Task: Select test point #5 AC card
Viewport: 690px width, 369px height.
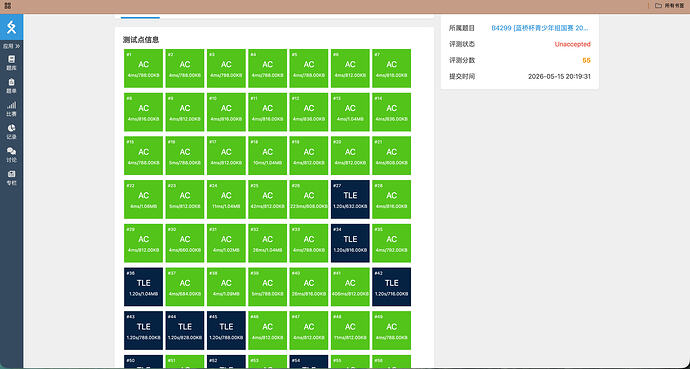Action: pos(309,69)
